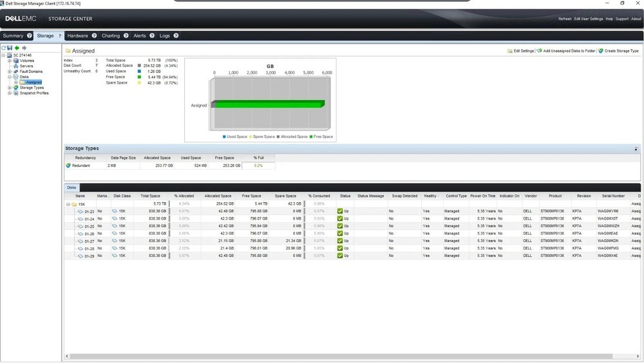Expand the Fault Domains tree node
The height and width of the screenshot is (363, 644).
(10, 71)
